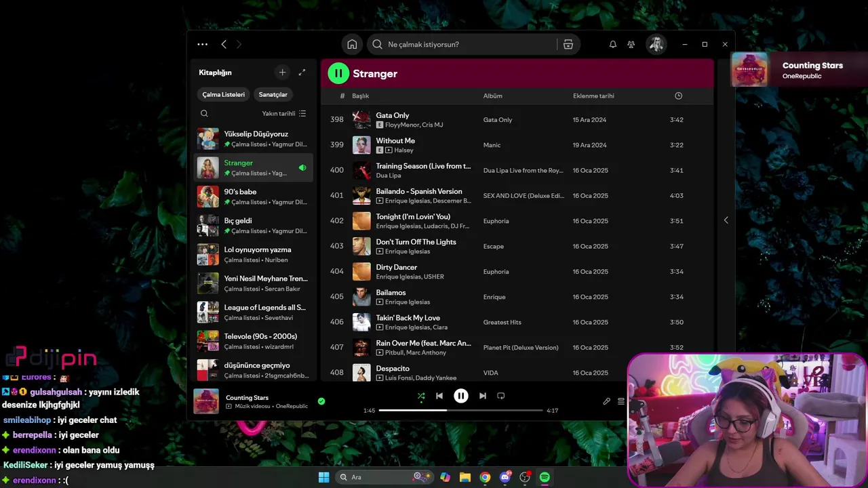Open Discord from the taskbar
This screenshot has height=488, width=868.
click(x=505, y=477)
